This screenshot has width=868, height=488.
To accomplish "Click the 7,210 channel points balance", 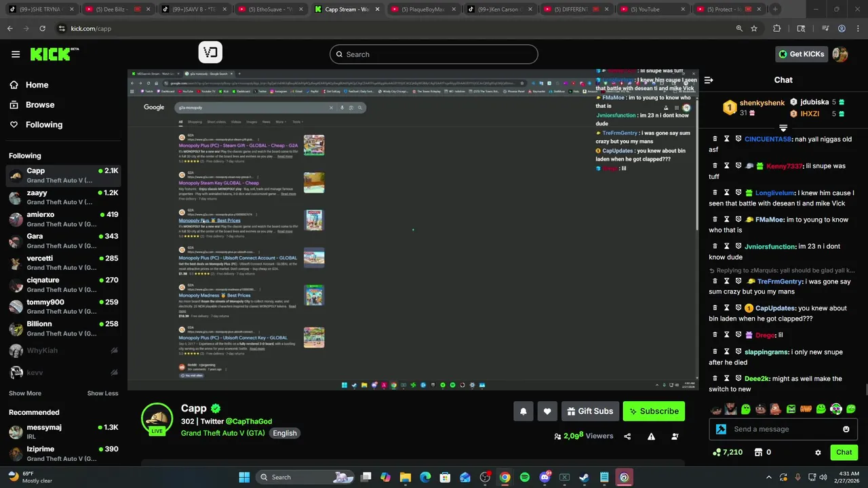I will pyautogui.click(x=728, y=452).
